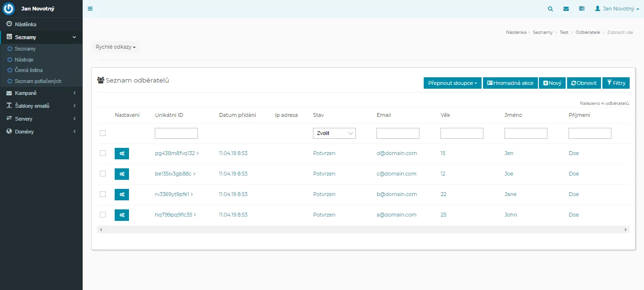Check the box for d@domain.com subscriber
Image resolution: width=644 pixels, height=290 pixels.
[103, 153]
